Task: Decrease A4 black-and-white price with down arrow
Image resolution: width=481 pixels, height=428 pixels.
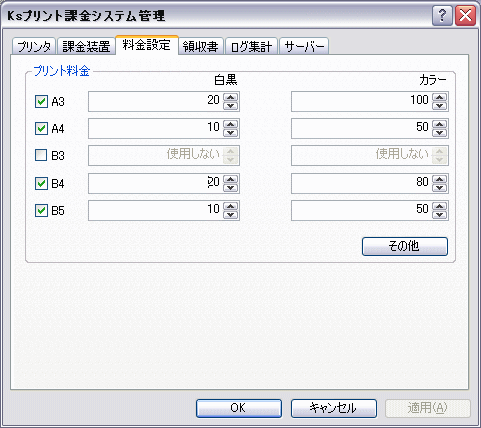Action: [230, 133]
